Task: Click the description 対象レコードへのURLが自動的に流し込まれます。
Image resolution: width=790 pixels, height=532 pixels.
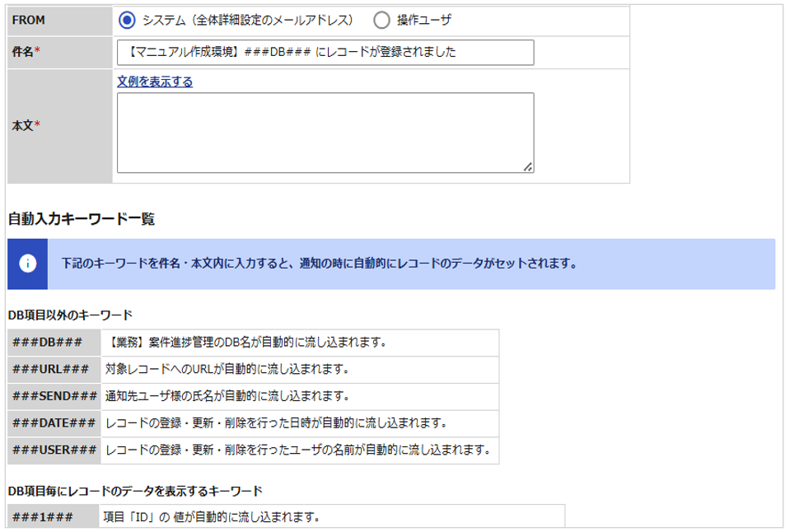Action: [227, 369]
